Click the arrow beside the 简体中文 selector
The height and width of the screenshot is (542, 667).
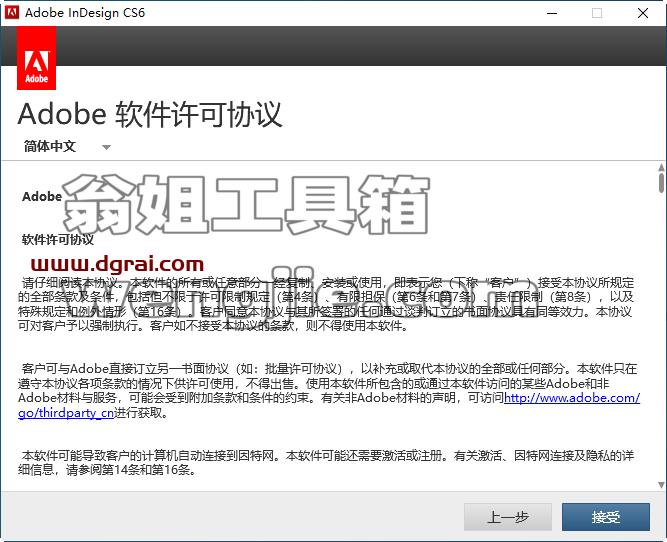click(106, 147)
